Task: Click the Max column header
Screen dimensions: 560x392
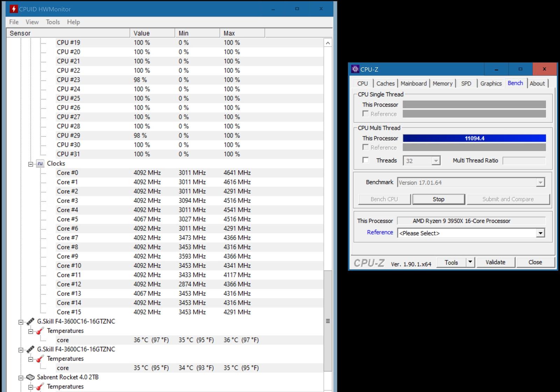Action: tap(242, 33)
